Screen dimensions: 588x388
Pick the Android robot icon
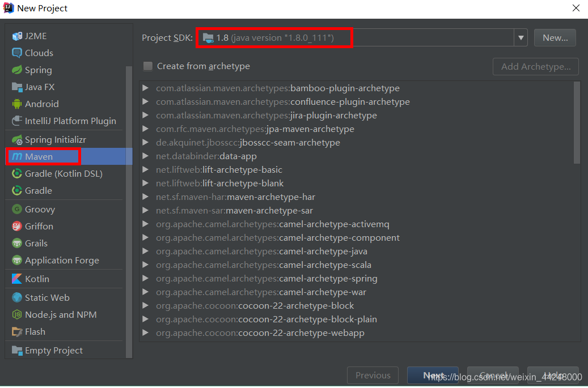17,104
